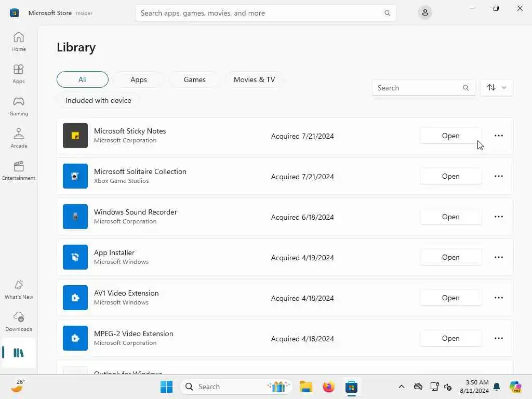The width and height of the screenshot is (532, 399).
Task: Click the Microsoft Sticky Notes title text
Action: click(130, 131)
